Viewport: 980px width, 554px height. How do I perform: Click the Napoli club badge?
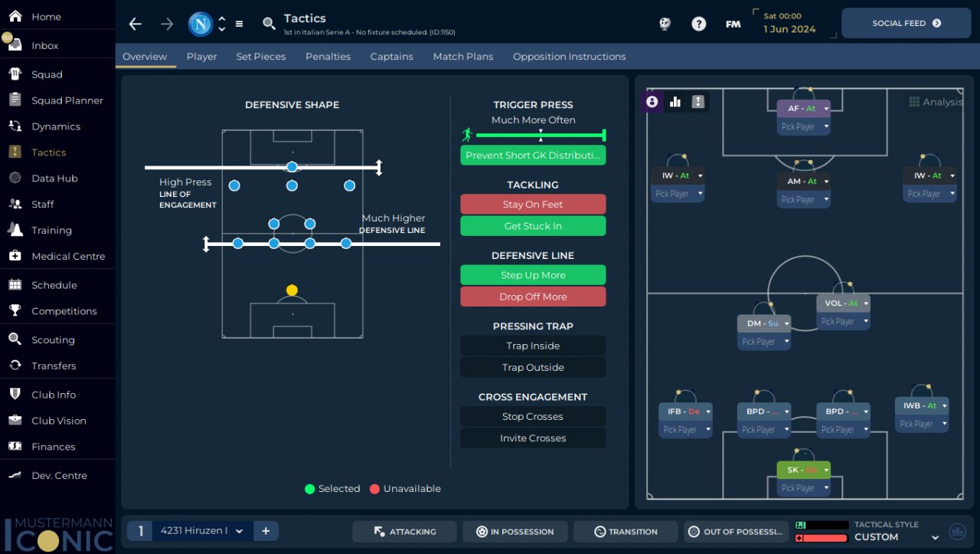(x=201, y=24)
